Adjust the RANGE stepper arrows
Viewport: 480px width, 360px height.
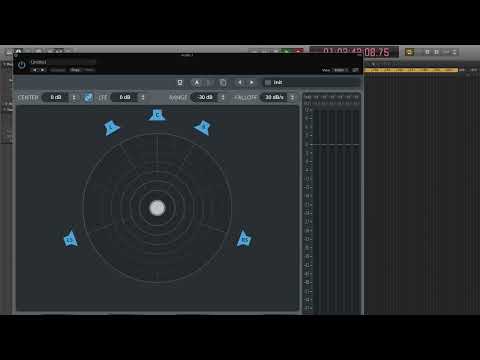coord(223,97)
